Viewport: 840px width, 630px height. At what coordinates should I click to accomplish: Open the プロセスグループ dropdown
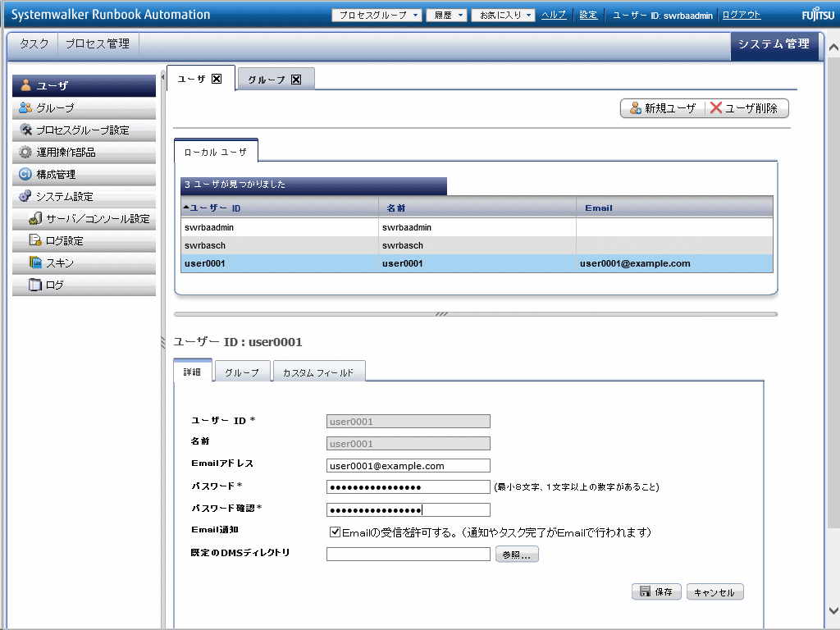(377, 15)
